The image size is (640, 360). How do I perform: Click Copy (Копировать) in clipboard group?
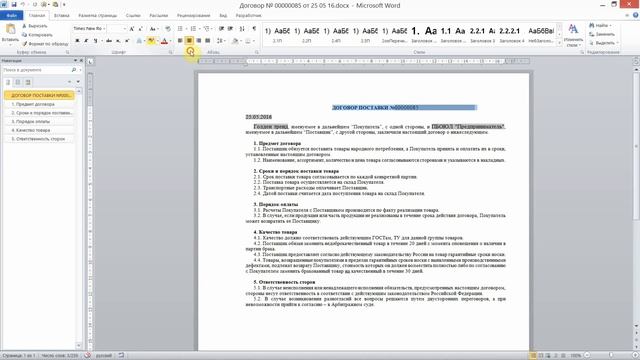37,35
